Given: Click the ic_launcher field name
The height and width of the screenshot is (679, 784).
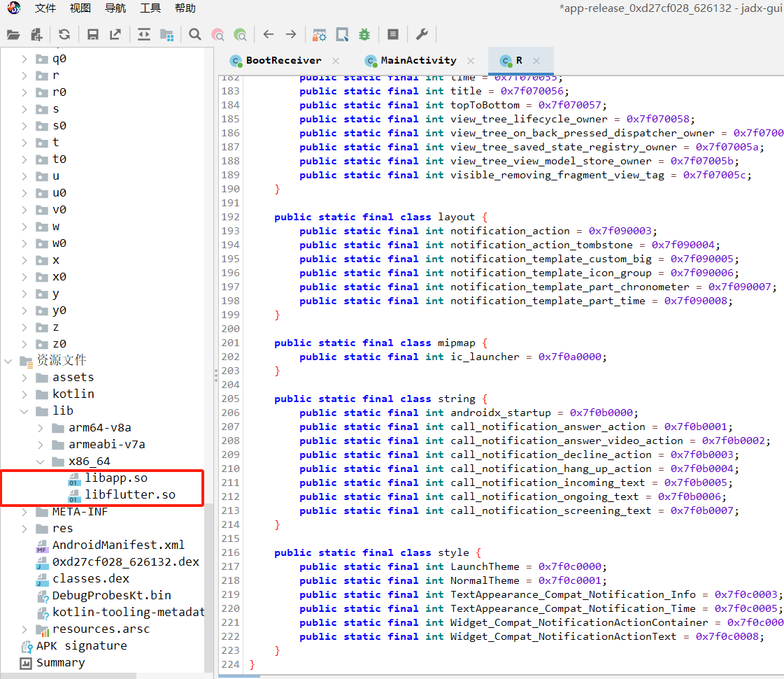Looking at the screenshot, I should [485, 357].
